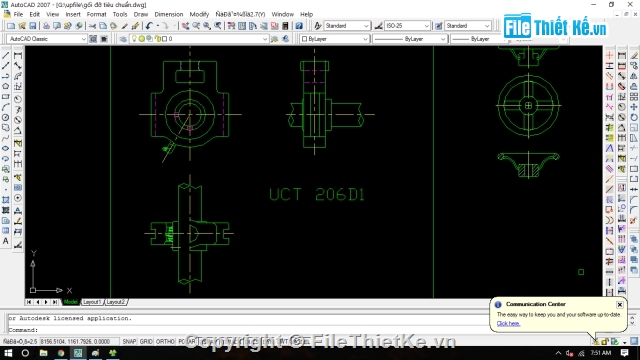Open the Dimension menu
This screenshot has height=360, width=640.
point(169,14)
